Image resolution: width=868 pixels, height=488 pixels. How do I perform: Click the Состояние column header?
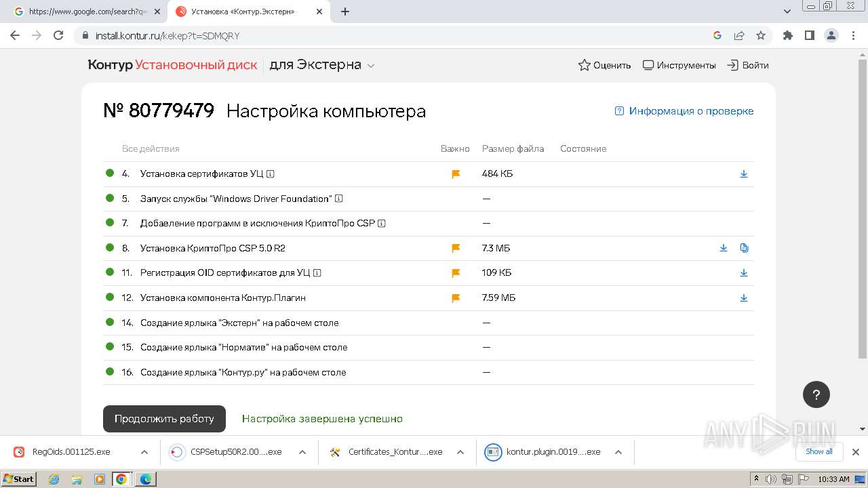pos(583,148)
